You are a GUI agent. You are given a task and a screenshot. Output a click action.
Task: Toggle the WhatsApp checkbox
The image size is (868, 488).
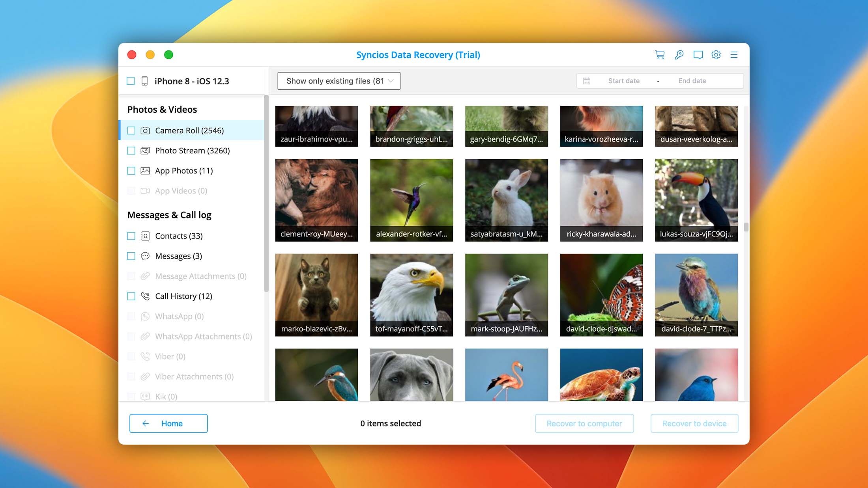click(131, 316)
